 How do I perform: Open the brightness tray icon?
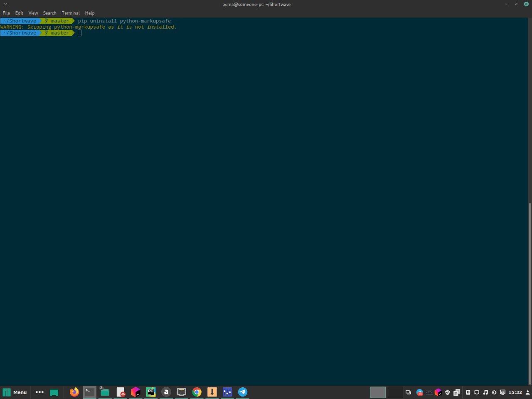494,392
